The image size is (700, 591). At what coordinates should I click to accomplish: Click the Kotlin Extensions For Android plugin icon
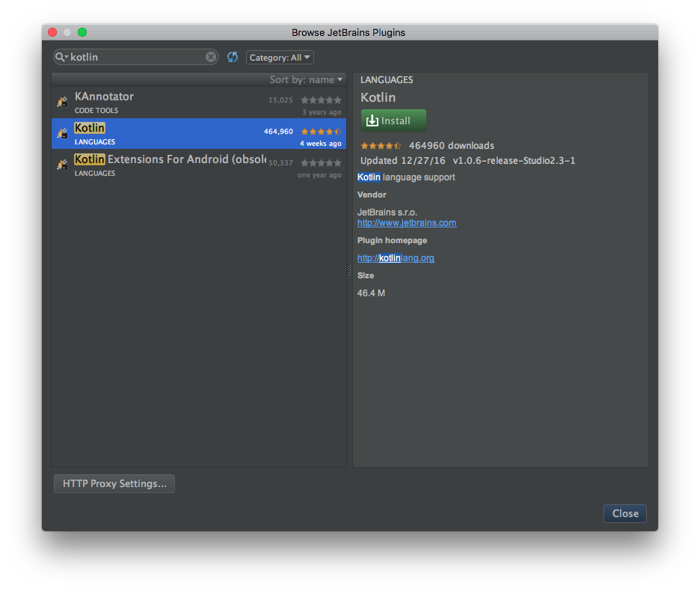tap(63, 165)
